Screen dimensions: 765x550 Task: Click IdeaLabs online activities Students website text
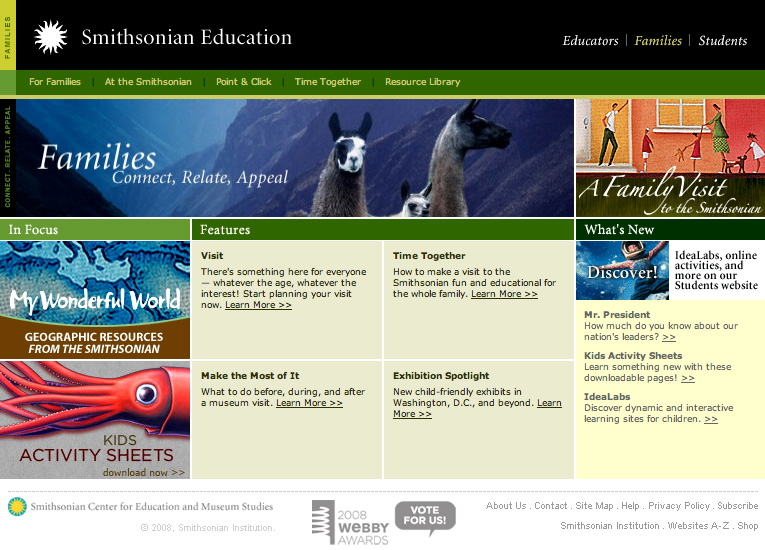(716, 270)
